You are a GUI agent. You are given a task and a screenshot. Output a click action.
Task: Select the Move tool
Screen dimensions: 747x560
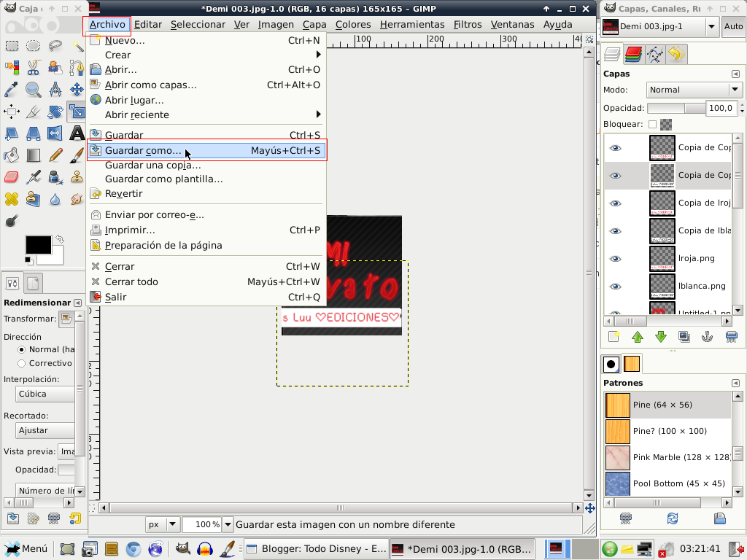pos(77,90)
